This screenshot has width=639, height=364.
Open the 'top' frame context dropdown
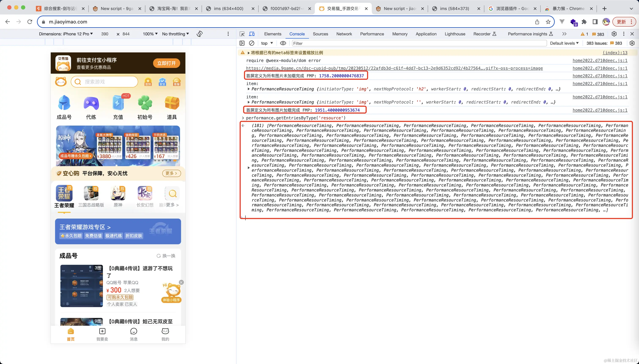[x=266, y=43]
